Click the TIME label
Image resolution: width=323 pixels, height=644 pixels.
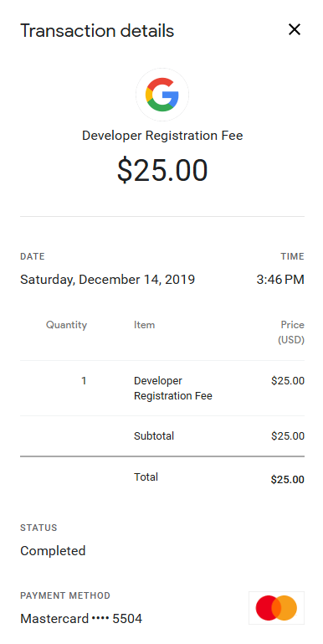[x=293, y=257]
